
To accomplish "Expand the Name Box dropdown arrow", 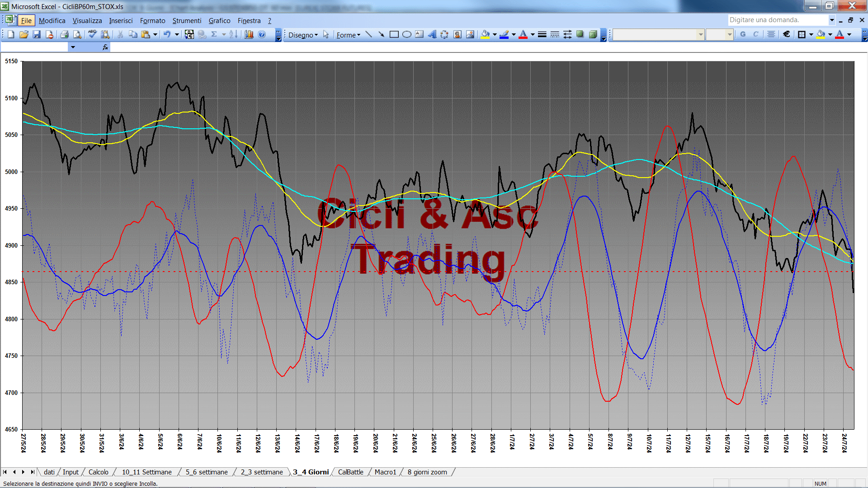I will click(73, 47).
